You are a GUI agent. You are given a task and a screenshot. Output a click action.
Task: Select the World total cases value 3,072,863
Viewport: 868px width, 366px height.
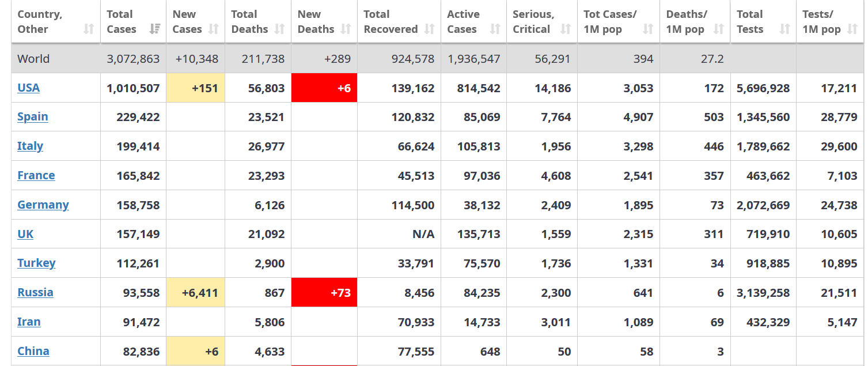133,59
